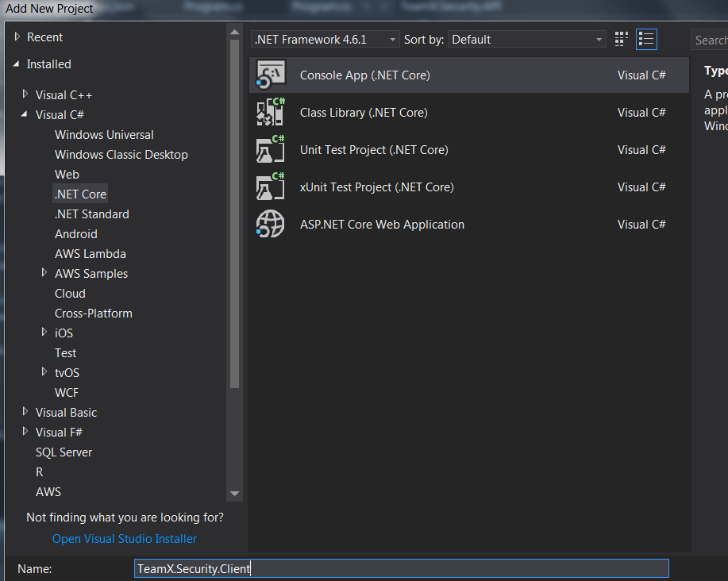Click the Class Library (.NET Core) icon

point(270,112)
